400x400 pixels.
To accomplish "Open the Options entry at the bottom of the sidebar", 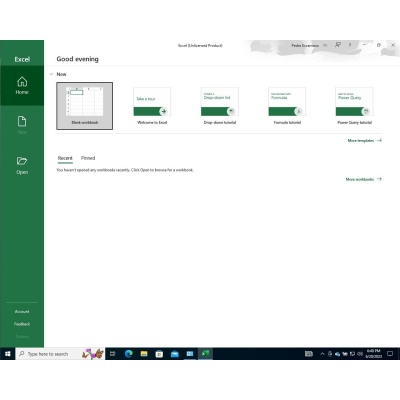I will tap(22, 337).
